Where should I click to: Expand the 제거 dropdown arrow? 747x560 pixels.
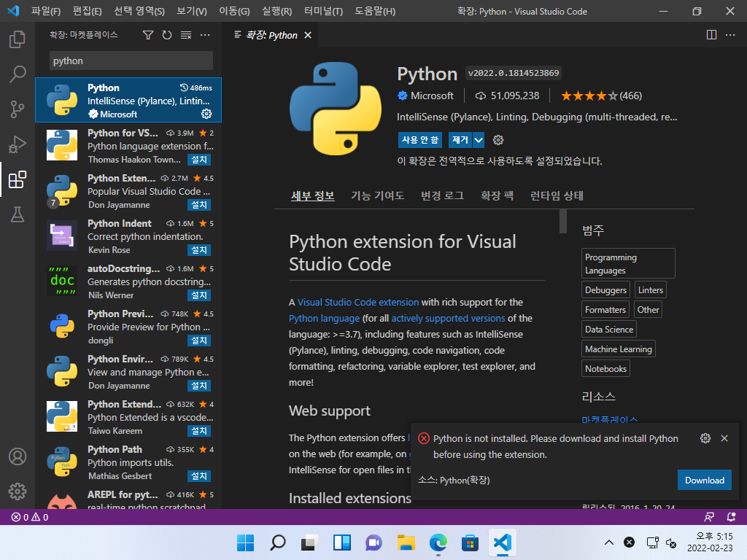tap(479, 140)
